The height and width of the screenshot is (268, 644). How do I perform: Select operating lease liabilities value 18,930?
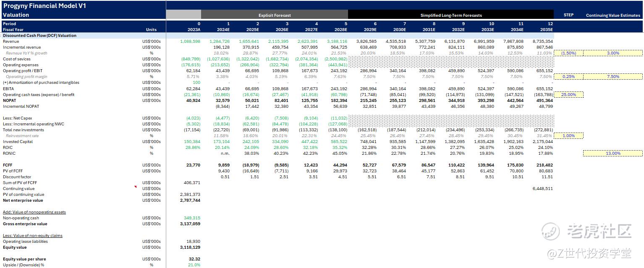coord(194,242)
